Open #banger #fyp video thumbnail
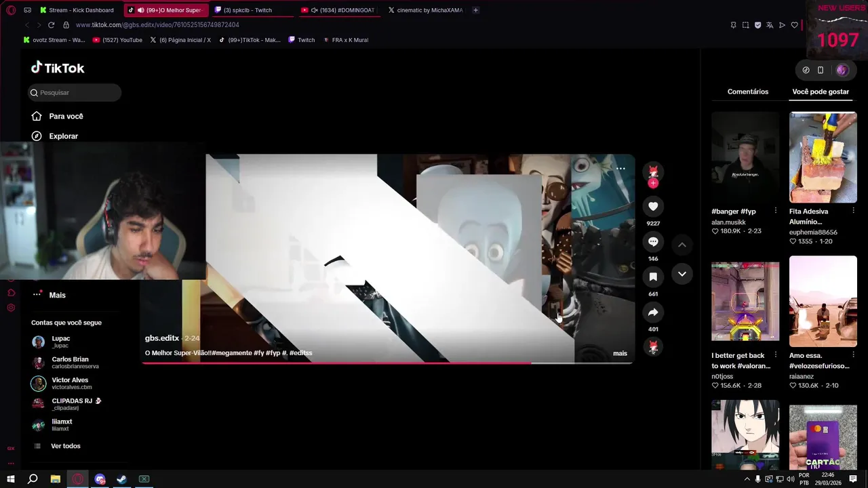Viewport: 868px width, 488px height. (x=745, y=157)
